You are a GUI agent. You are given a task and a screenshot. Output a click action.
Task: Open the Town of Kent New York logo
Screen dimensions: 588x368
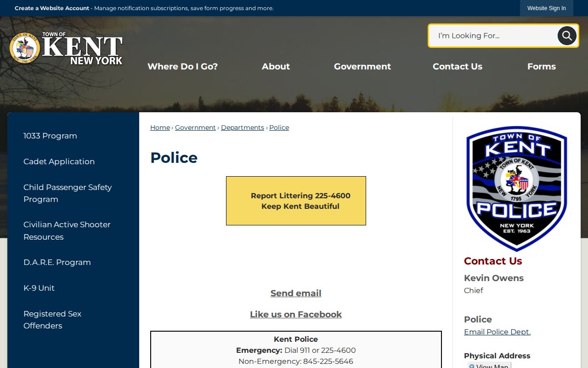tap(66, 48)
